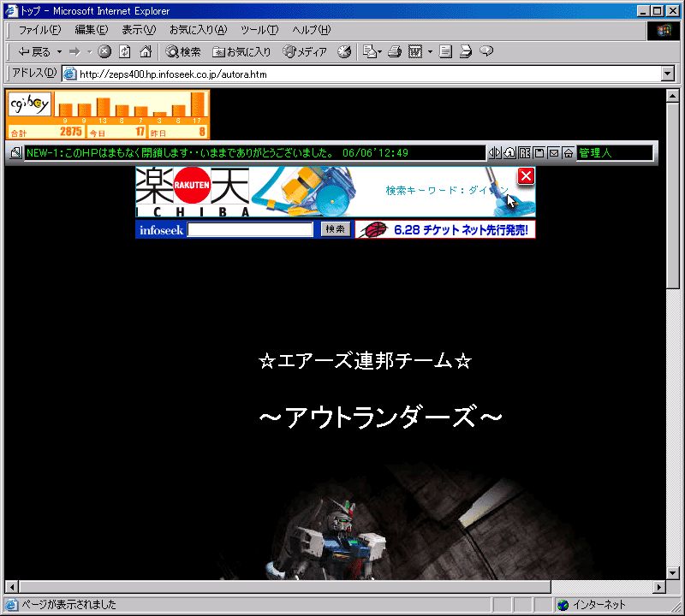The height and width of the screenshot is (616, 685).
Task: Click the cgiboy counter logo
Action: pos(30,104)
